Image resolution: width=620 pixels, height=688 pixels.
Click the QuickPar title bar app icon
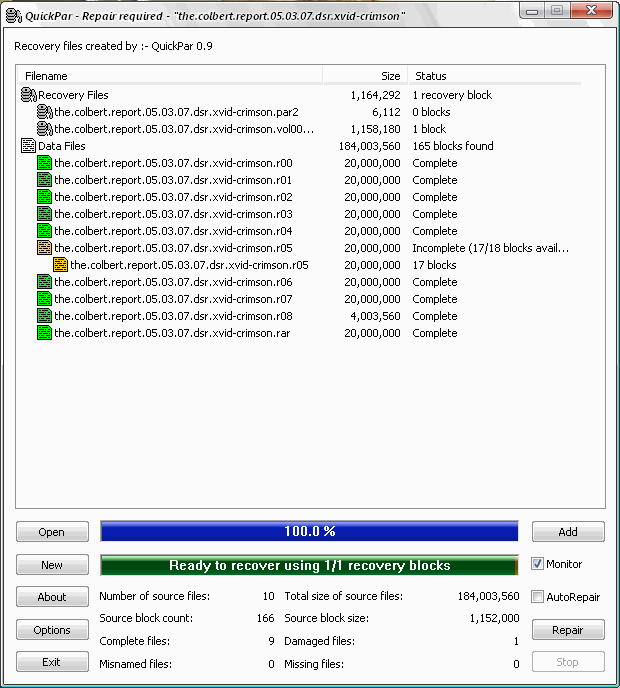click(14, 16)
